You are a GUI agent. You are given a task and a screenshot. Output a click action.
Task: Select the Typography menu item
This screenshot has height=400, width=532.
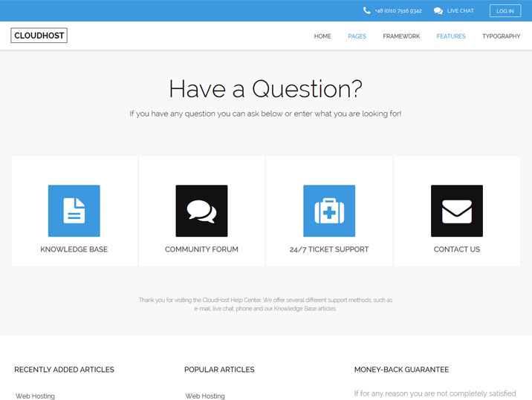click(x=501, y=36)
